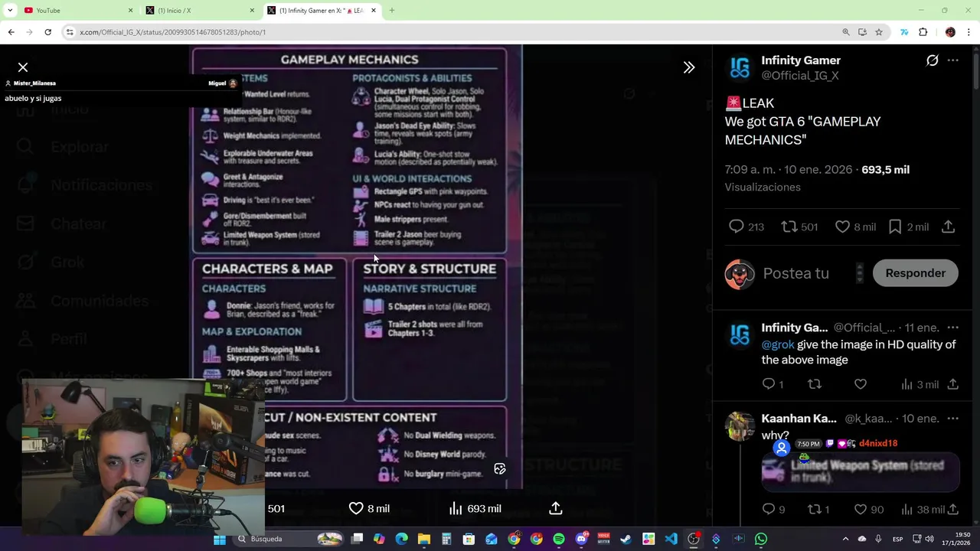The height and width of the screenshot is (551, 980).
Task: Open Steam from the taskbar
Action: [x=626, y=539]
